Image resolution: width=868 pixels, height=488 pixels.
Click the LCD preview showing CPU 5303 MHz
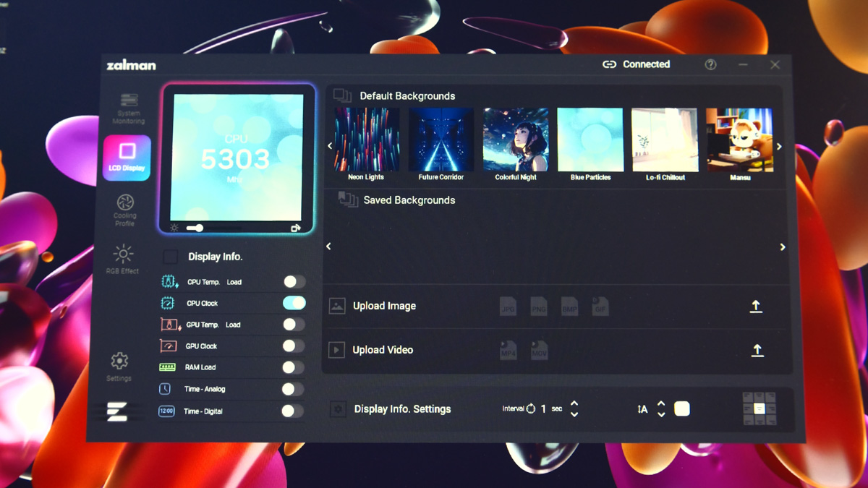(237, 158)
